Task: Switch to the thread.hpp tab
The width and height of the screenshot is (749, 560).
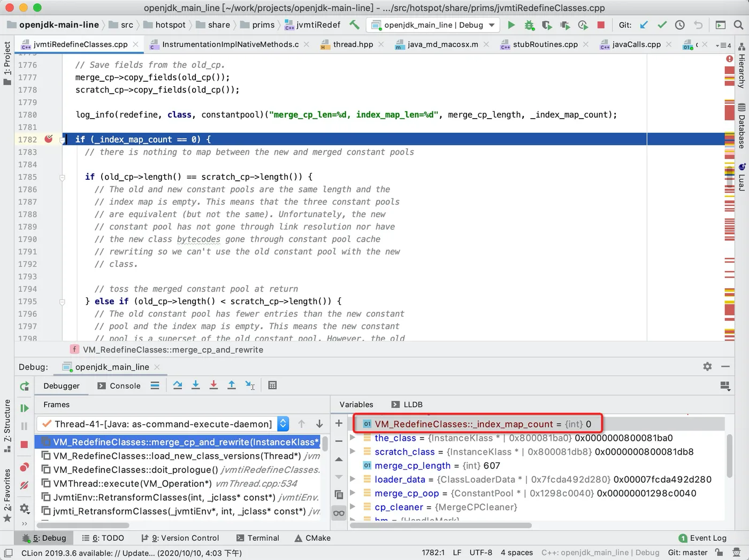Action: [x=352, y=44]
